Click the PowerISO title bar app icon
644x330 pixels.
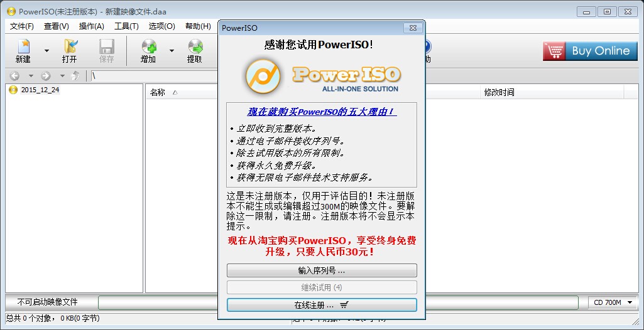click(x=11, y=11)
